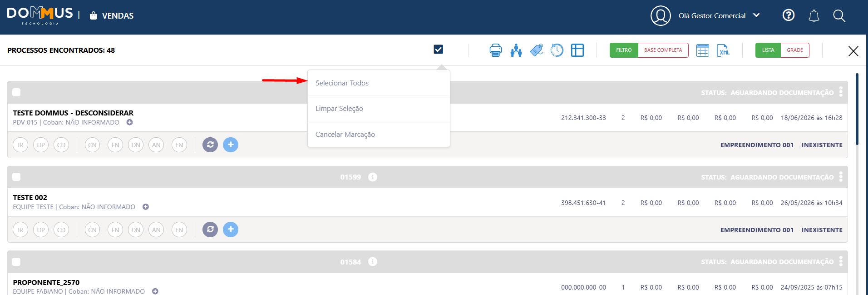Click CPF 212.341.300-33
868x295 pixels.
(583, 118)
